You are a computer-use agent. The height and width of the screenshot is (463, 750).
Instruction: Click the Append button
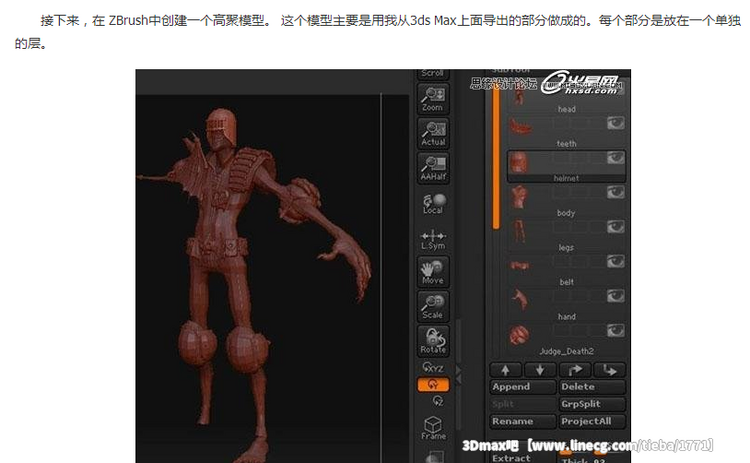tap(523, 387)
